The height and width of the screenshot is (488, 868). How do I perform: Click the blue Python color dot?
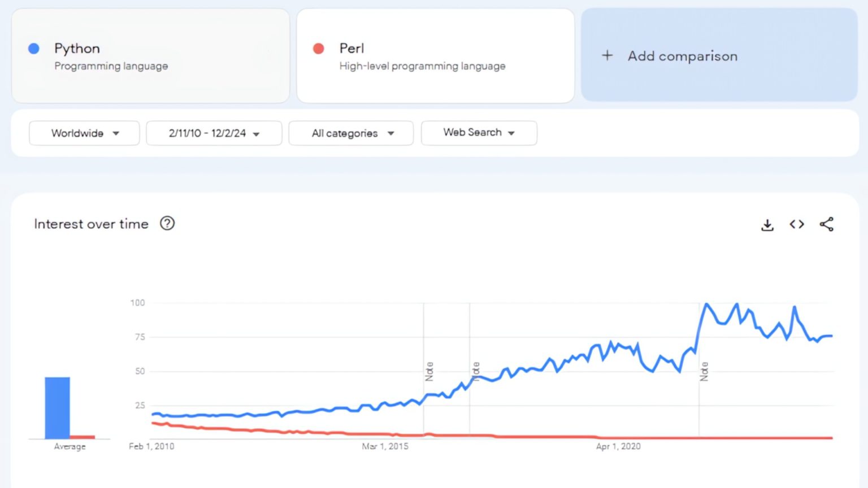coord(34,49)
